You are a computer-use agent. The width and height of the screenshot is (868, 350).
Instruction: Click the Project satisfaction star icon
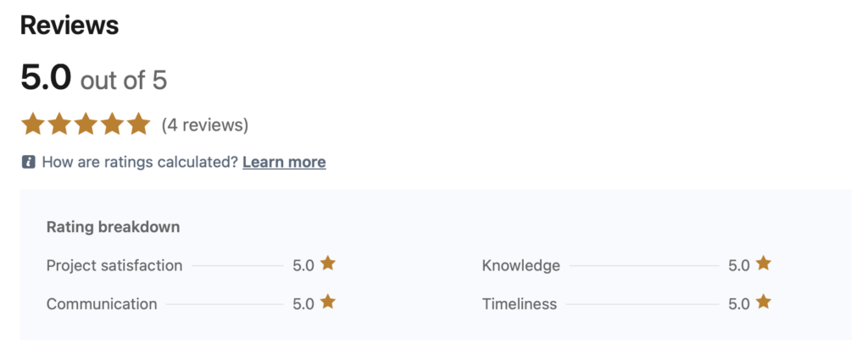328,264
